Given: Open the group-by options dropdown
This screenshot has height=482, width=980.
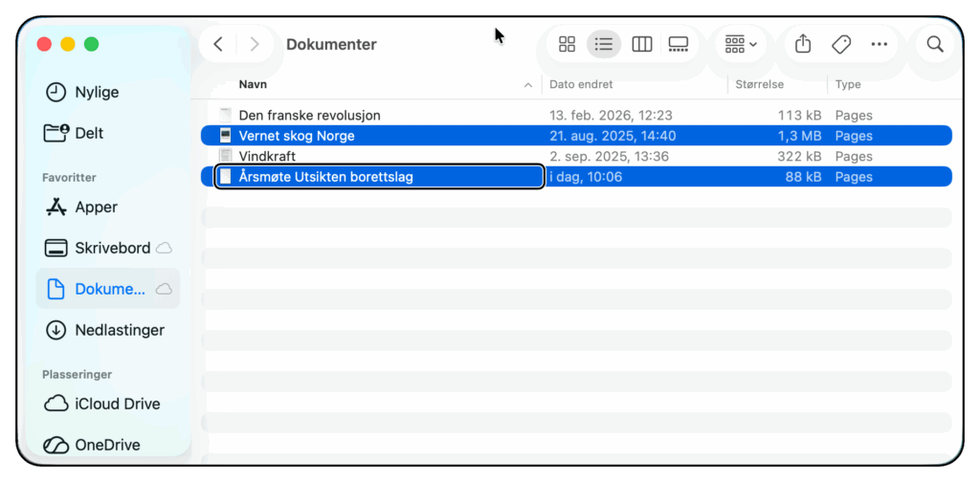Looking at the screenshot, I should tap(741, 44).
